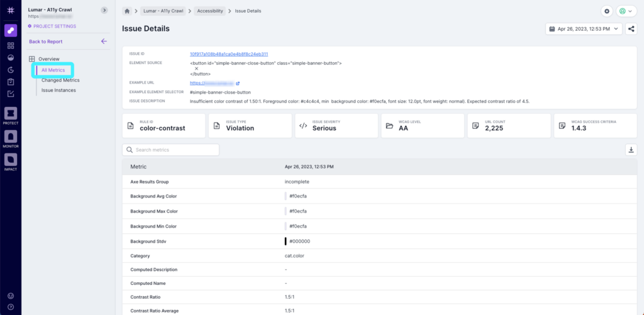Open the crawl date dropdown
The image size is (644, 315).
[x=584, y=29]
